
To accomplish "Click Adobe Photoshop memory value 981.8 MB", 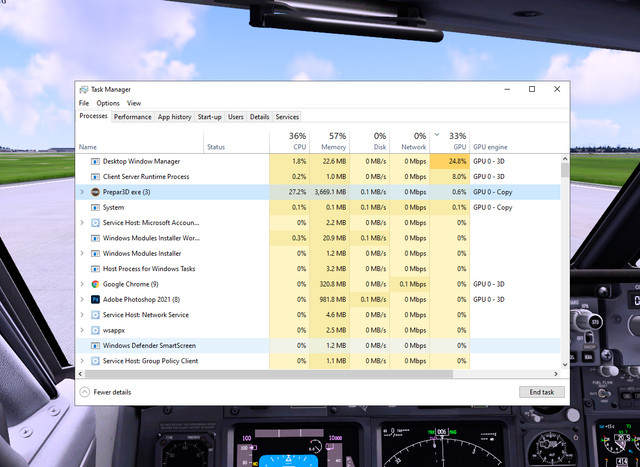I will pyautogui.click(x=333, y=299).
